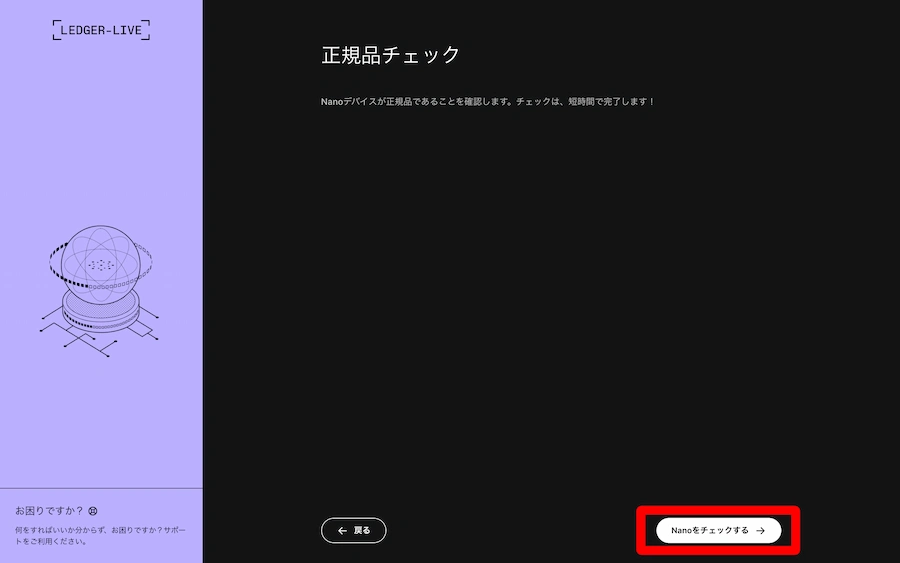
Task: Click the word Nano in the description
Action: pos(333,102)
